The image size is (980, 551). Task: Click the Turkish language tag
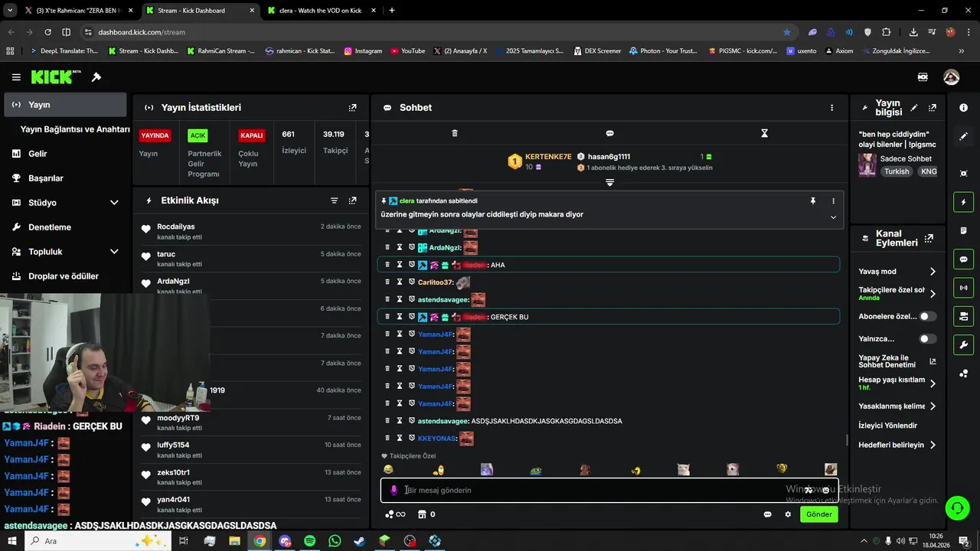pyautogui.click(x=897, y=171)
